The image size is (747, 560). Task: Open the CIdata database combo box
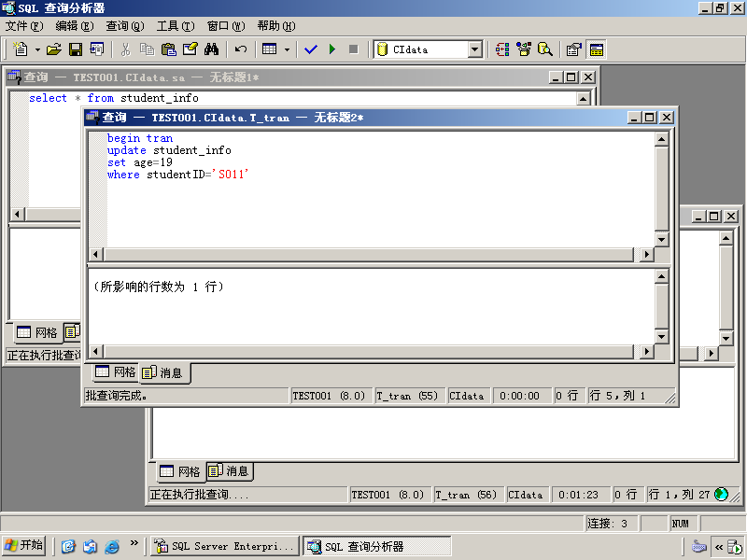(429, 49)
